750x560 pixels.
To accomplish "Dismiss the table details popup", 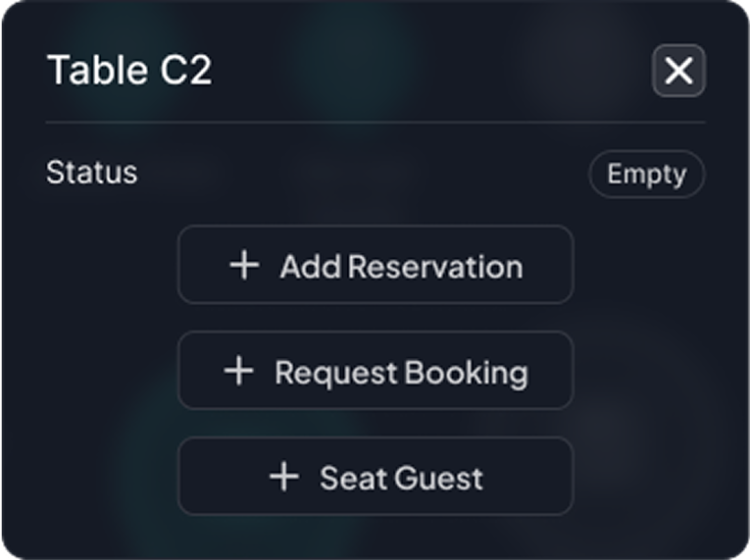I will pyautogui.click(x=678, y=71).
